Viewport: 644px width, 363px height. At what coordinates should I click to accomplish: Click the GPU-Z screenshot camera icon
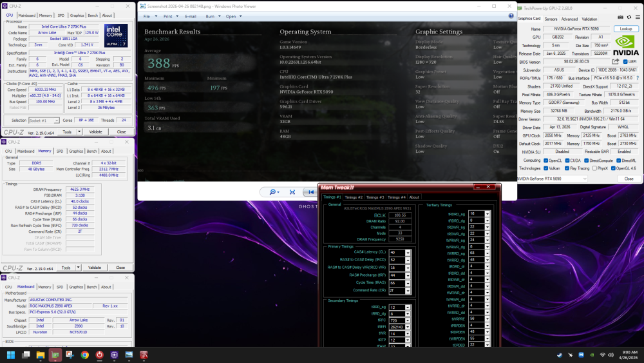(x=620, y=17)
